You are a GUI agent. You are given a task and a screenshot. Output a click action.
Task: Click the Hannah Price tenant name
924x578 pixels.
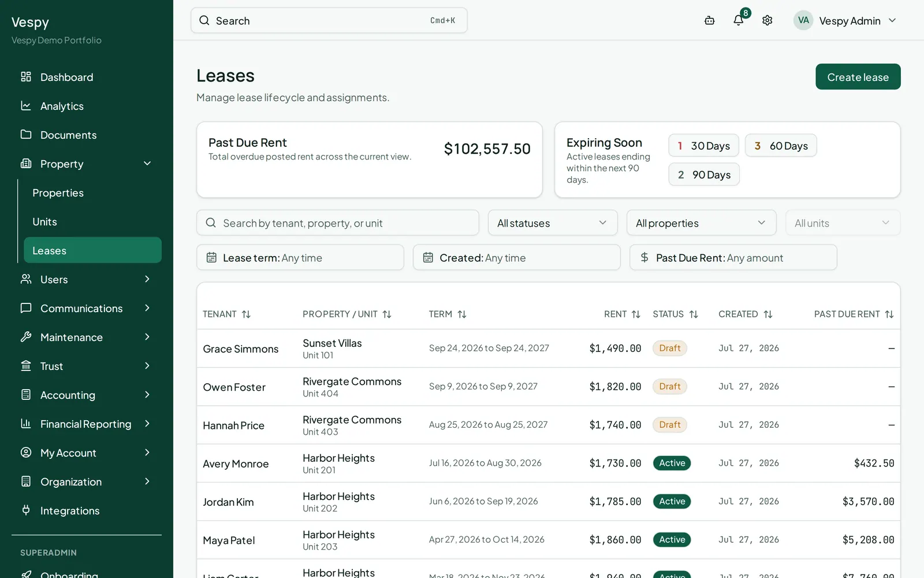coord(233,425)
